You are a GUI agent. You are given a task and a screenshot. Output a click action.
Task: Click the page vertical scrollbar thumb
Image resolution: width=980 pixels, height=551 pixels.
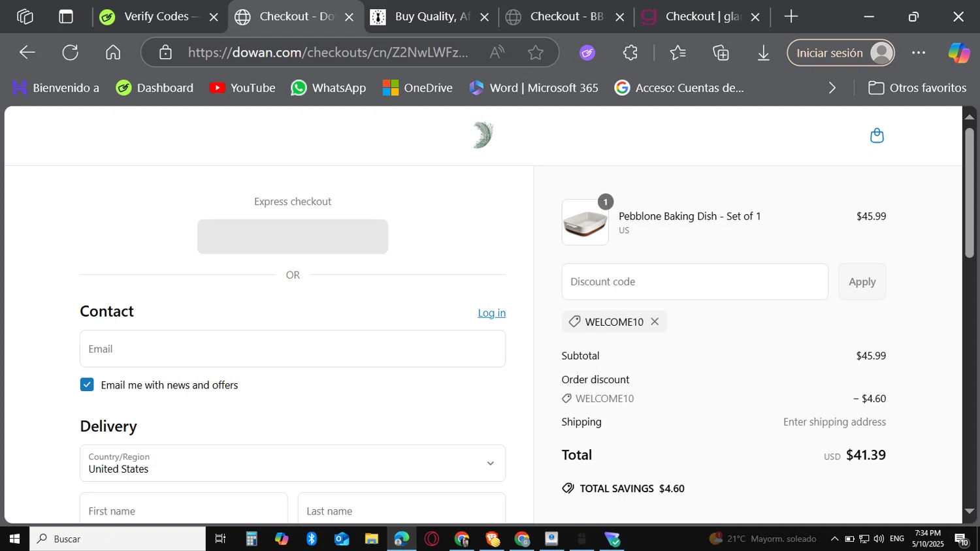(x=970, y=193)
